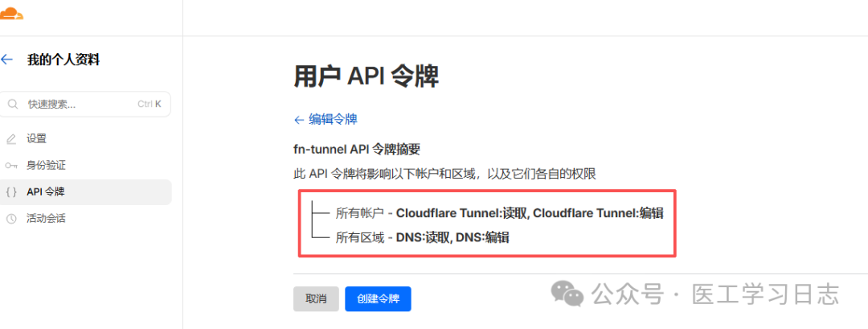Click the magnifier icon in quick search

(x=14, y=104)
